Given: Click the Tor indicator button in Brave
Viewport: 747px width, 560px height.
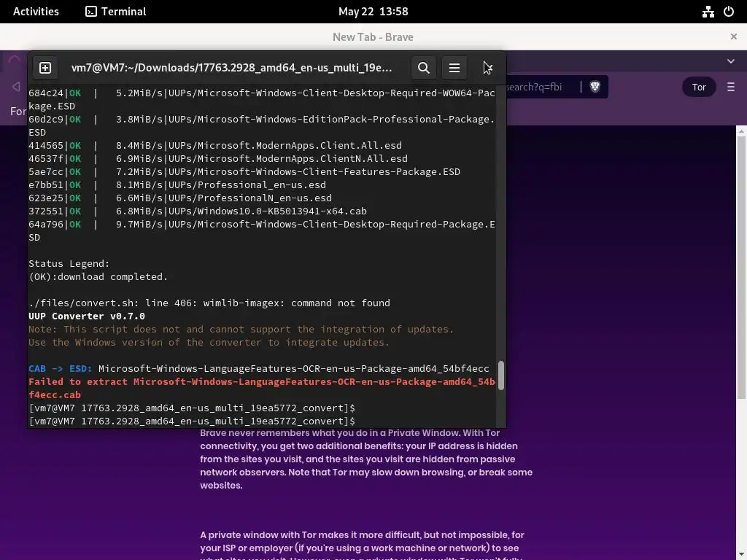Looking at the screenshot, I should click(699, 87).
